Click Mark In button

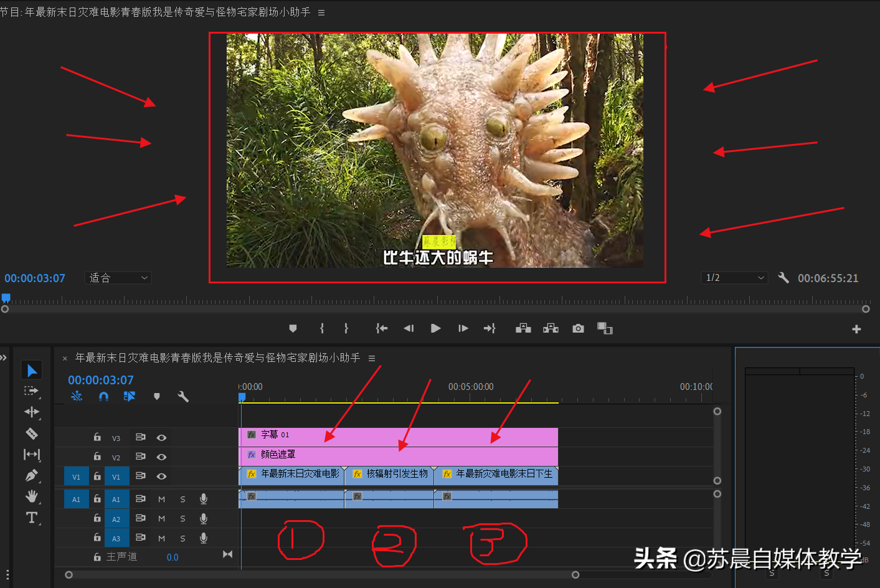pyautogui.click(x=322, y=328)
